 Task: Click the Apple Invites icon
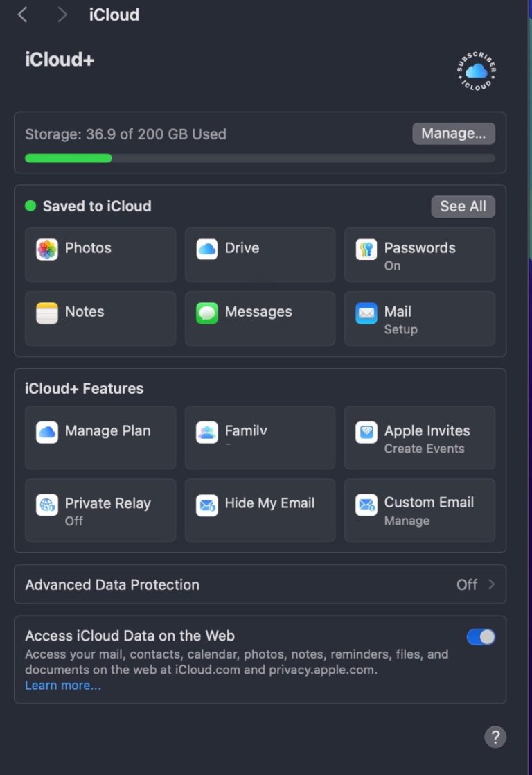366,433
